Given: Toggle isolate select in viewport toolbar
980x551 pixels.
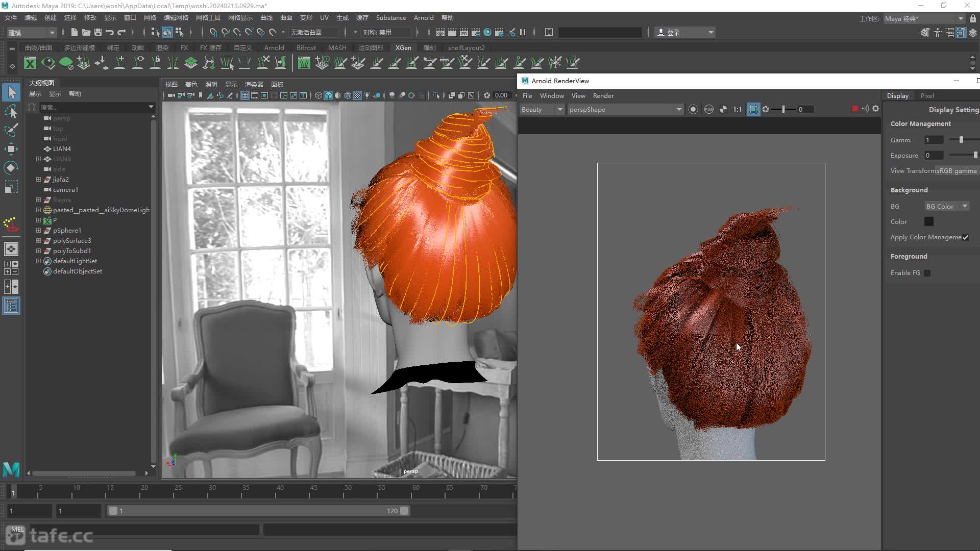Looking at the screenshot, I should [436, 95].
